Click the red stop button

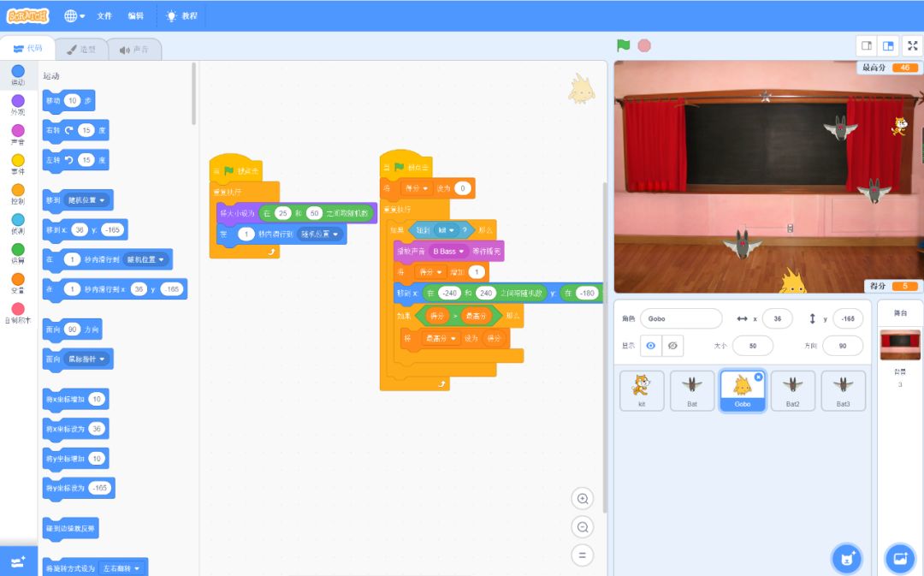point(644,45)
